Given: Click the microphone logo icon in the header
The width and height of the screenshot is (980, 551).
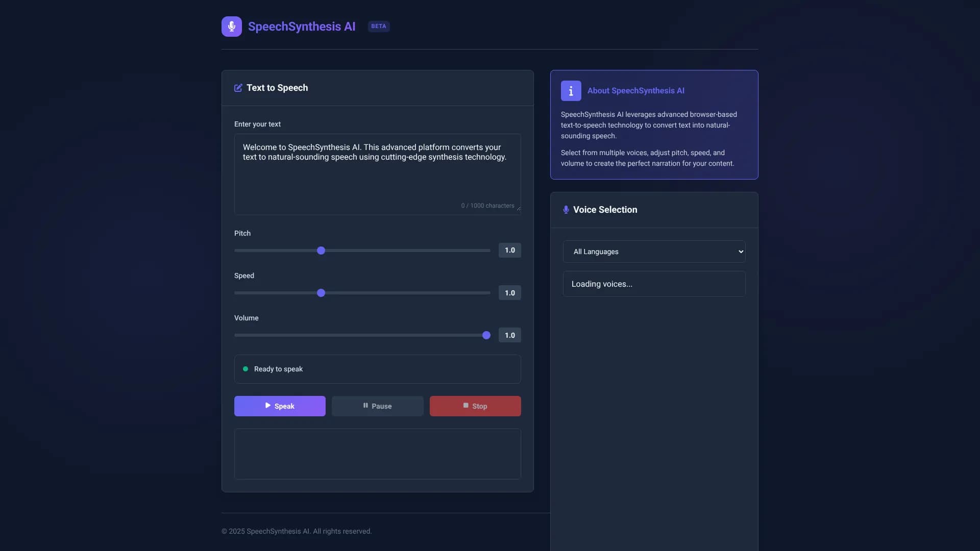Looking at the screenshot, I should (x=232, y=26).
